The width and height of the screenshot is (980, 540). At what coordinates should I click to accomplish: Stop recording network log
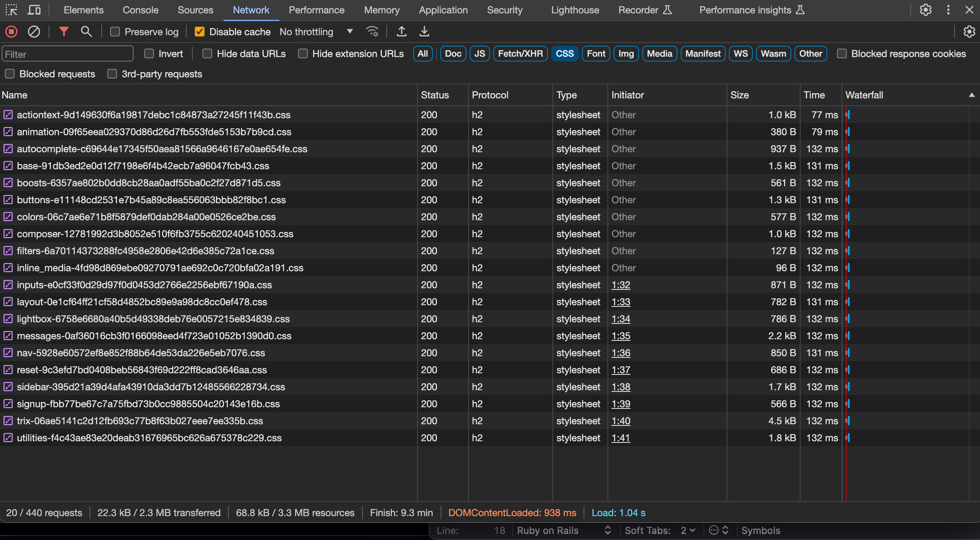click(x=11, y=32)
